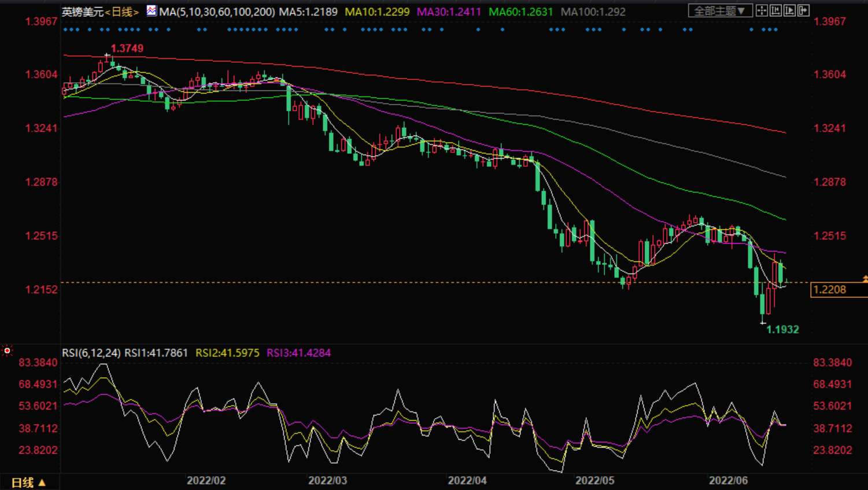Click 1.3604 on the left price axis
The width and height of the screenshot is (868, 490).
pyautogui.click(x=41, y=75)
